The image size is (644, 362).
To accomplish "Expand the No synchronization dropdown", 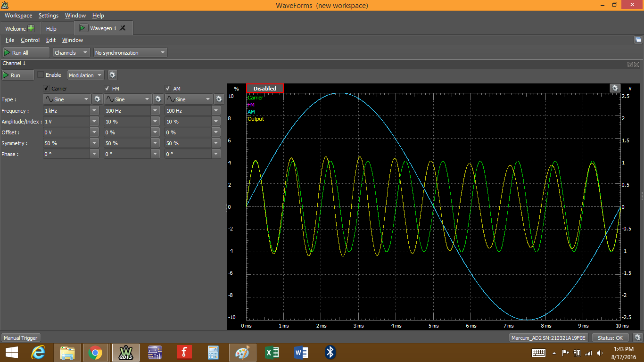I will click(130, 52).
